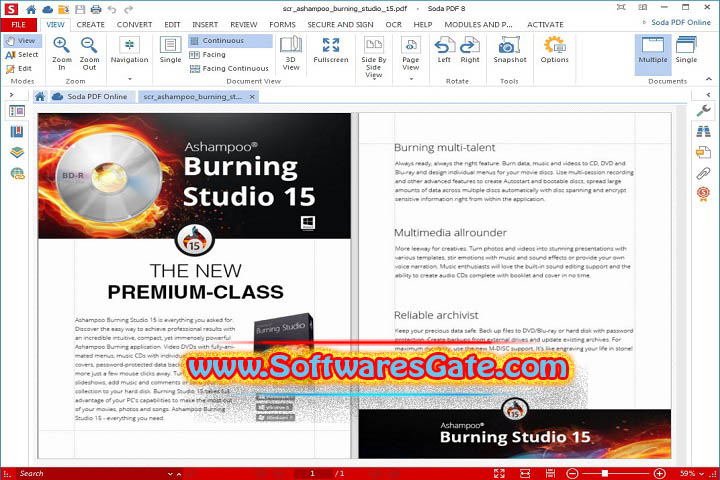
Task: Set Documents mode to Single
Action: point(686,51)
